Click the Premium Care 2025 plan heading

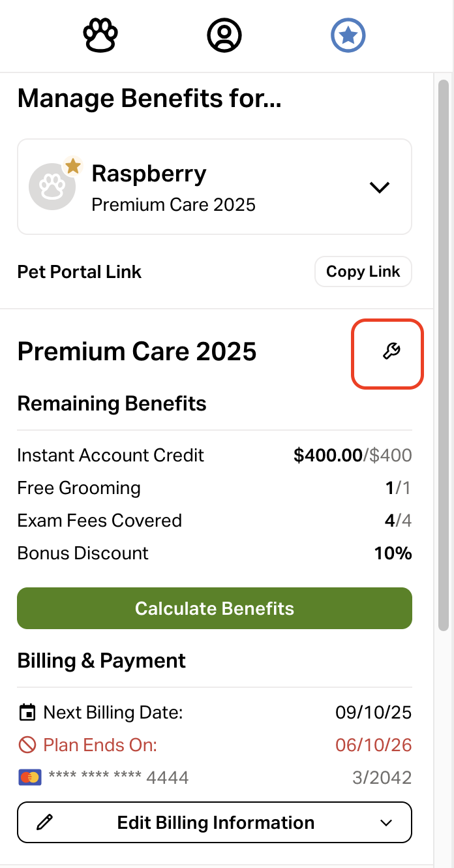[137, 352]
